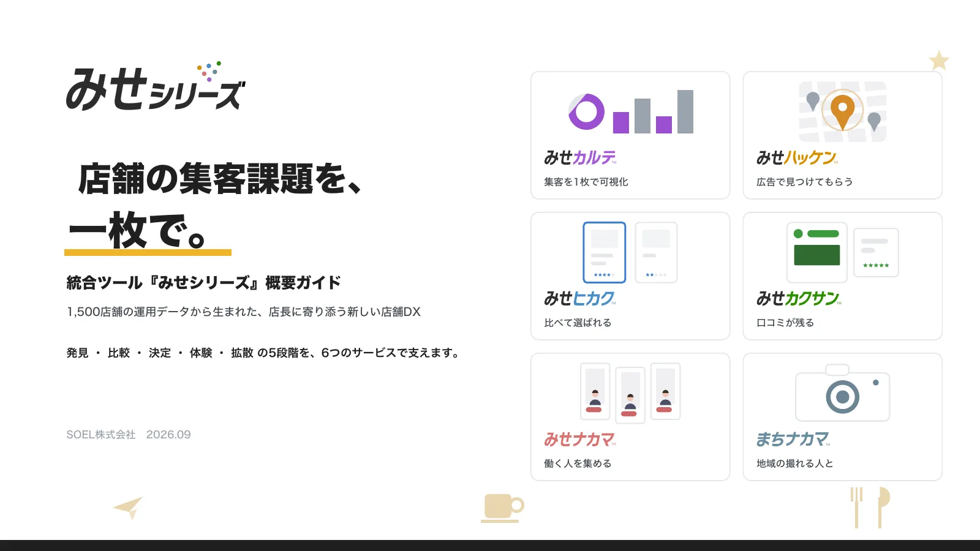Click the text 働く人を集める

tap(578, 463)
